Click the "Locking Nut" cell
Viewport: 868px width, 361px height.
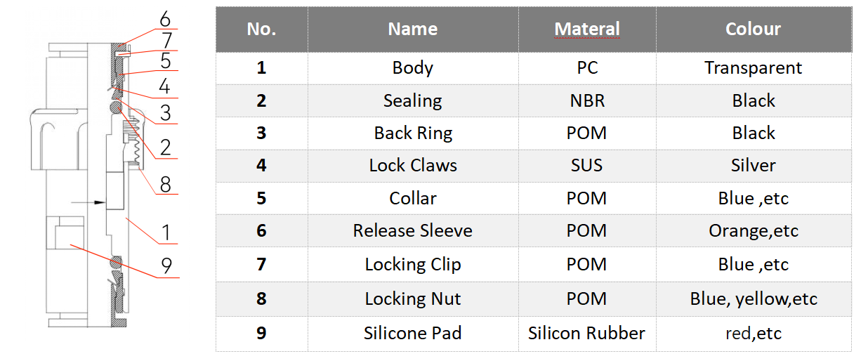412,298
